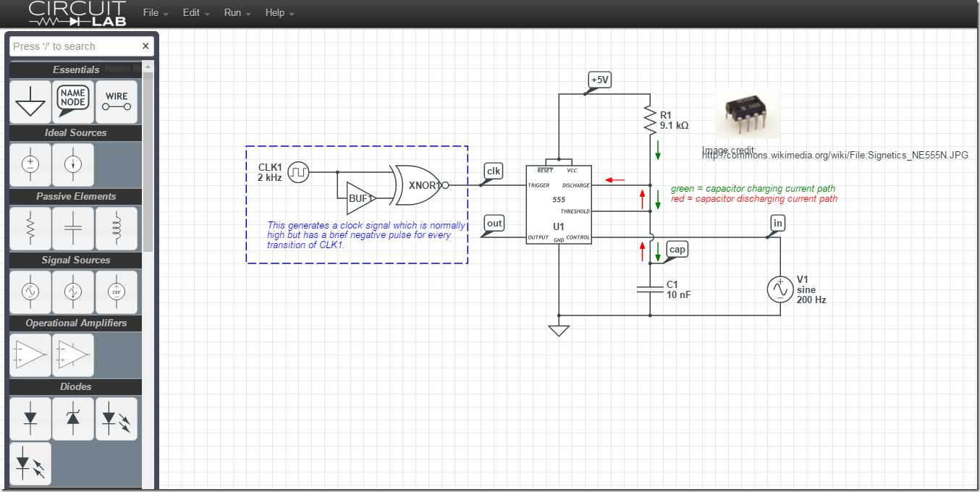
Task: Pick the Zener diode icon
Action: tap(73, 418)
